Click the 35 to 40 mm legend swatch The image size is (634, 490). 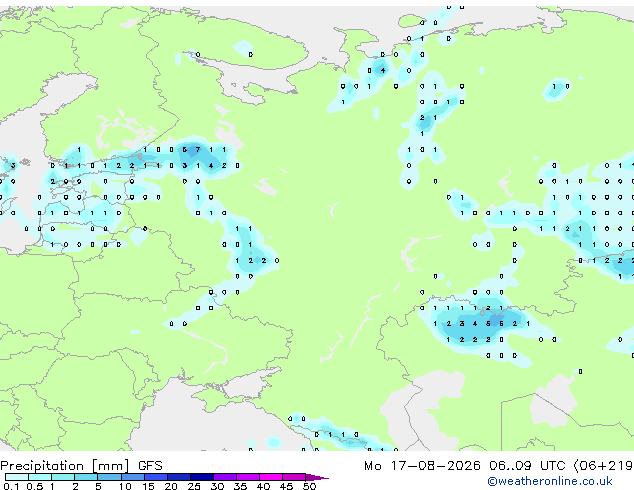point(248,477)
